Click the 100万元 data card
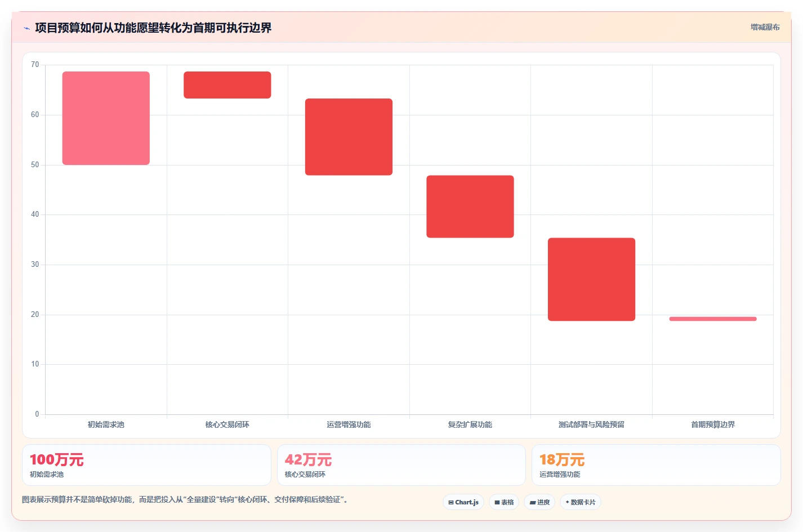 coord(146,465)
